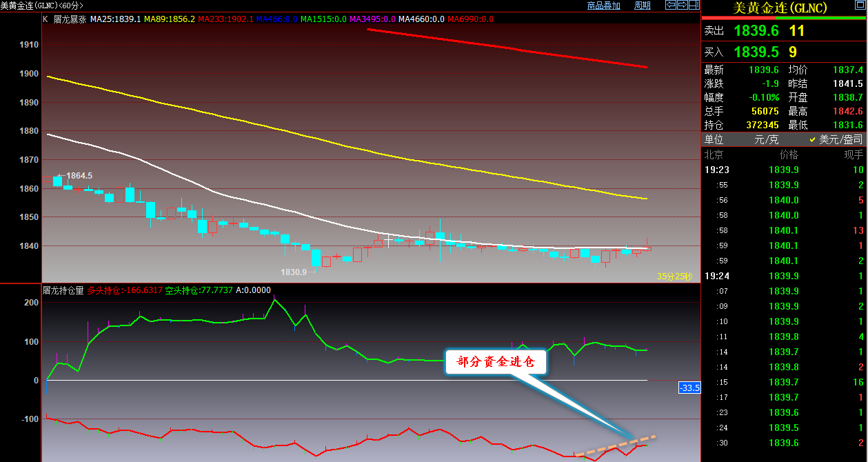Click the 屠龙持仓量 sub-chart indicator title

point(63,290)
